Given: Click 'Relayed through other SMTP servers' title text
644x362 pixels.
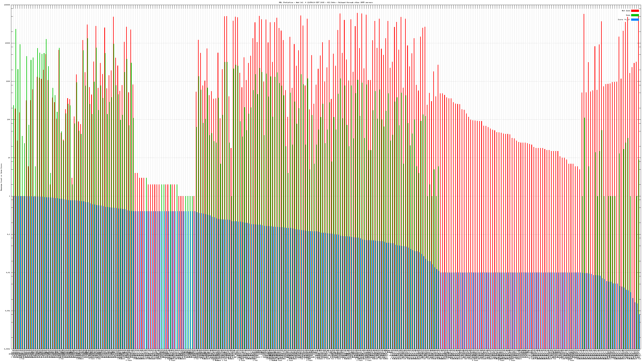Looking at the screenshot, I should 355,2.
